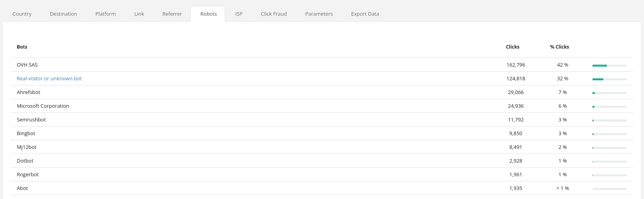The width and height of the screenshot is (644, 199).
Task: Click the OVH SAS progress bar
Action: [x=609, y=65]
